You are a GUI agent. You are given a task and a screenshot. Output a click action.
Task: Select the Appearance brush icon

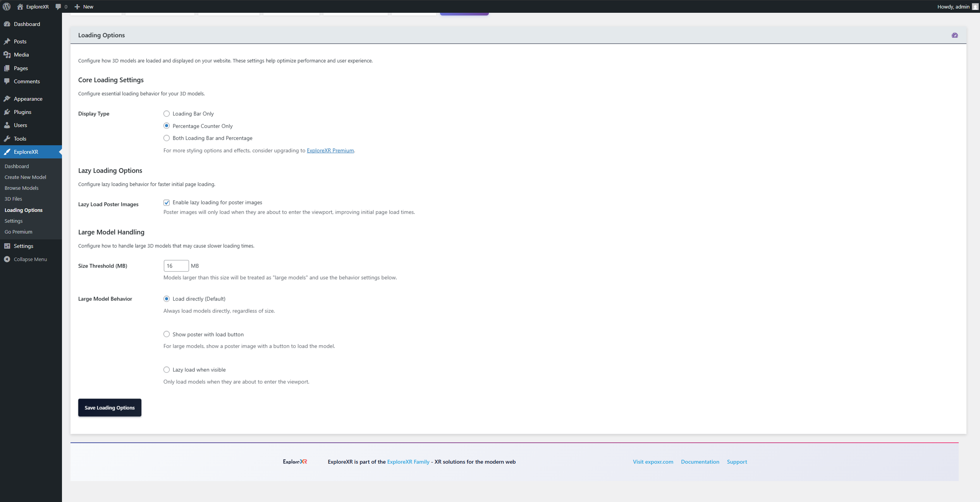8,99
